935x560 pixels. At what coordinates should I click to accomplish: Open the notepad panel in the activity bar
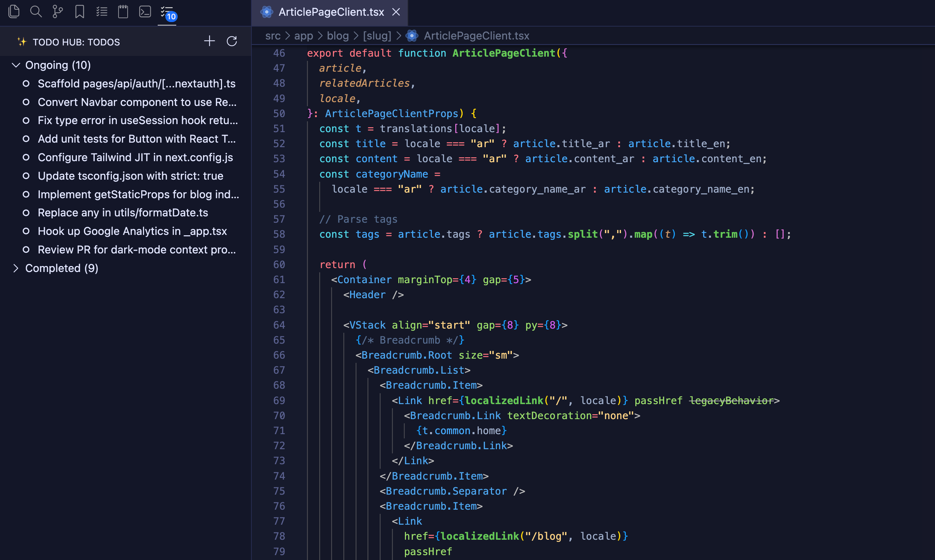[x=123, y=11]
